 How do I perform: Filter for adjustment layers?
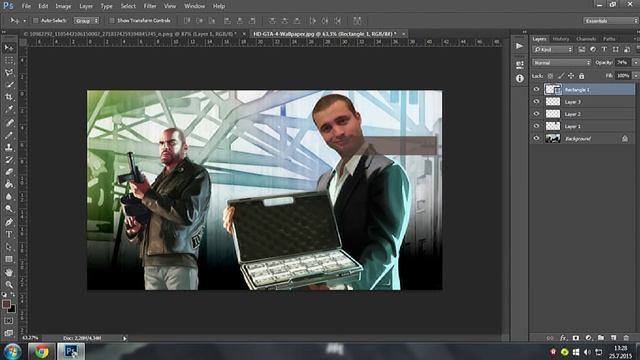tap(593, 49)
